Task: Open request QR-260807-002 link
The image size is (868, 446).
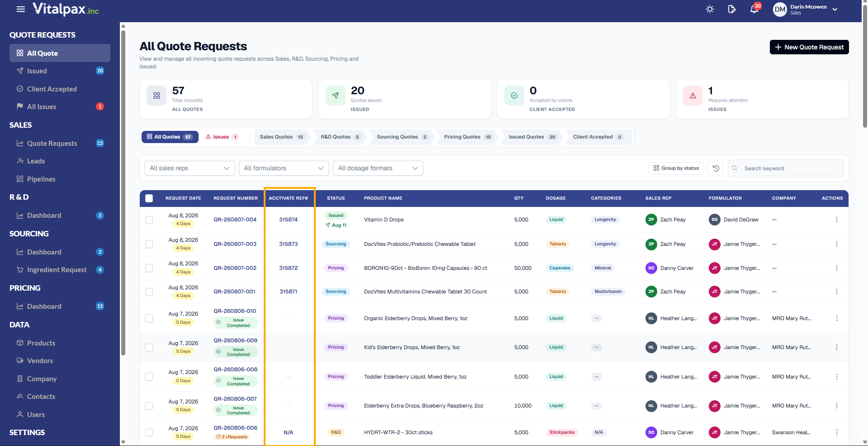Action: click(x=235, y=268)
